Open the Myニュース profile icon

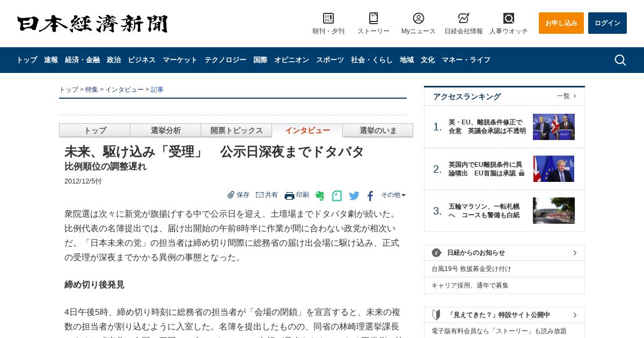419,18
